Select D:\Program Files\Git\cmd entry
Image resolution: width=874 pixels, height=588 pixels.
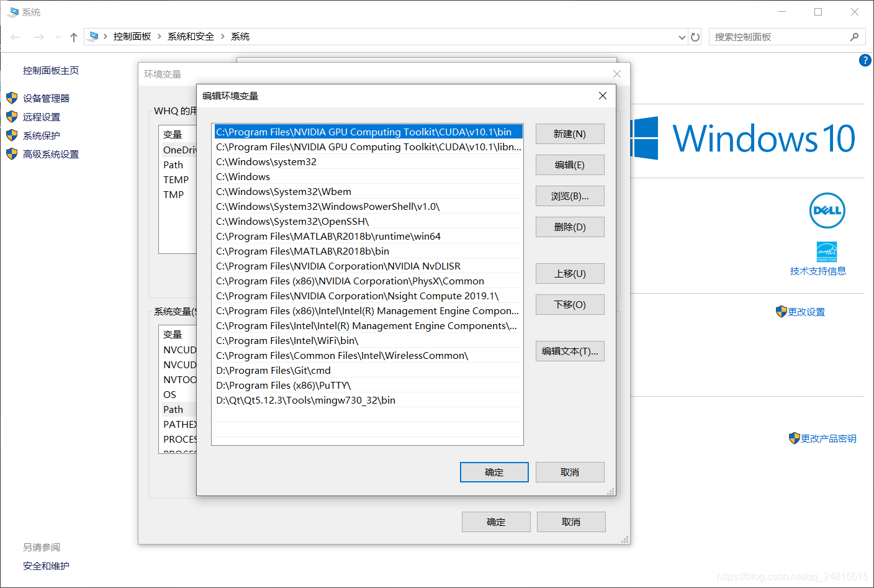pyautogui.click(x=368, y=371)
